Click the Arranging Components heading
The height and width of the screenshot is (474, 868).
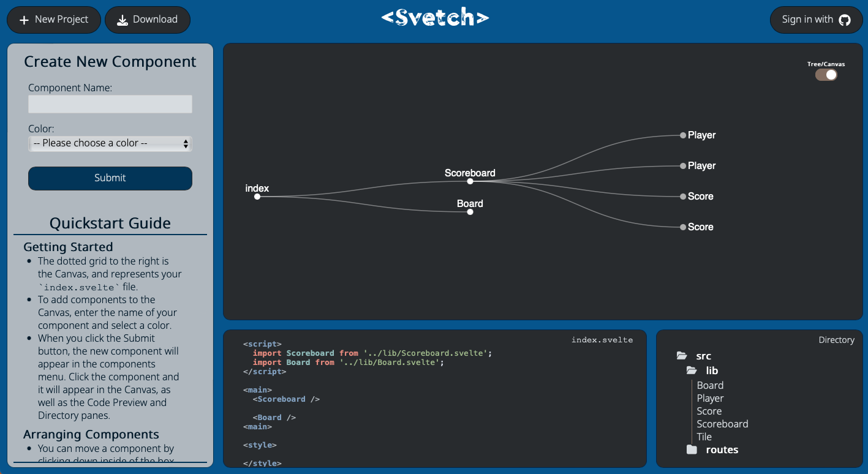click(91, 434)
